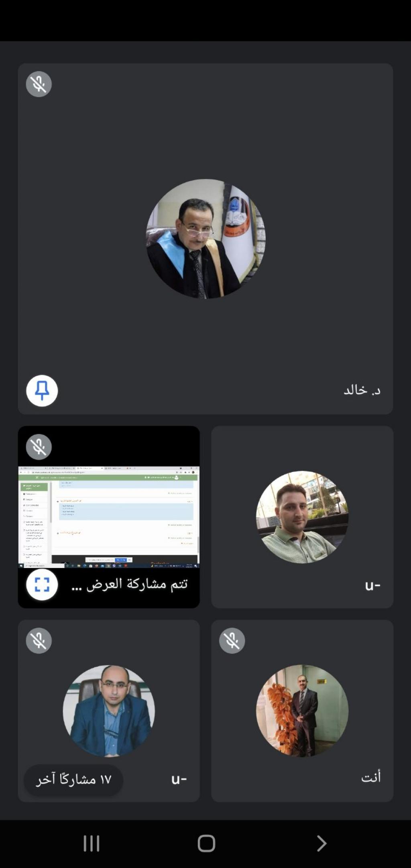This screenshot has width=411, height=868.
Task: Show the ١٧ مشاركًا آخر participants list
Action: coord(73,780)
